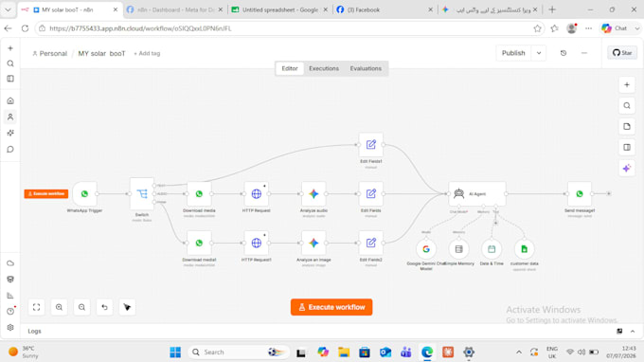This screenshot has height=362, width=644.
Task: Click the small Execute workflow trigger button
Action: [46, 193]
